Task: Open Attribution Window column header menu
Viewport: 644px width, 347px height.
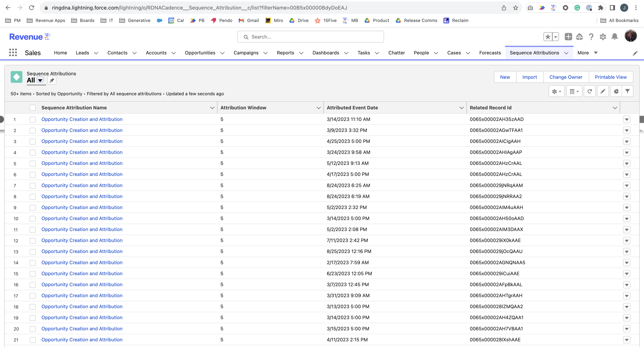Action: point(318,108)
